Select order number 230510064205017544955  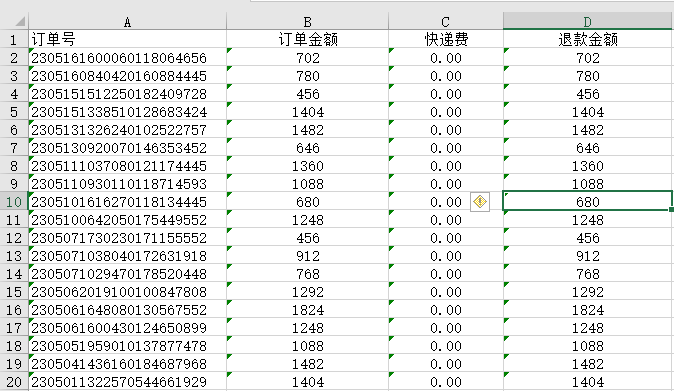(x=127, y=220)
